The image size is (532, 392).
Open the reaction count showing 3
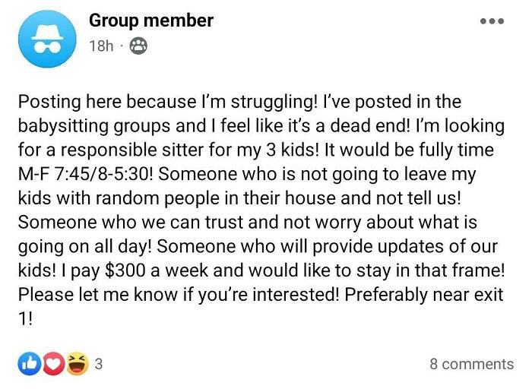(x=98, y=364)
